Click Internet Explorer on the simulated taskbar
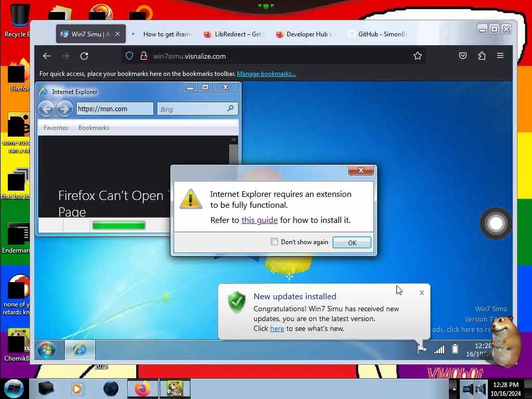This screenshot has height=399, width=532. click(x=79, y=350)
